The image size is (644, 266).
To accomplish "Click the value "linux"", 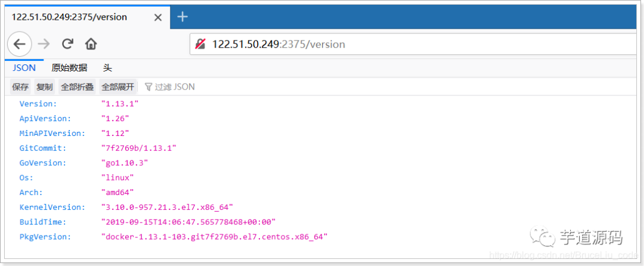I will (x=118, y=178).
